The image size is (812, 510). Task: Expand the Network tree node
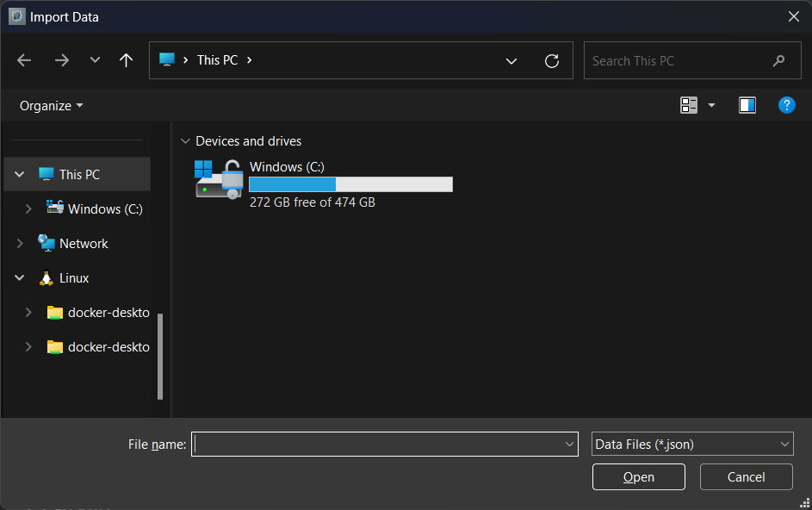pos(20,244)
